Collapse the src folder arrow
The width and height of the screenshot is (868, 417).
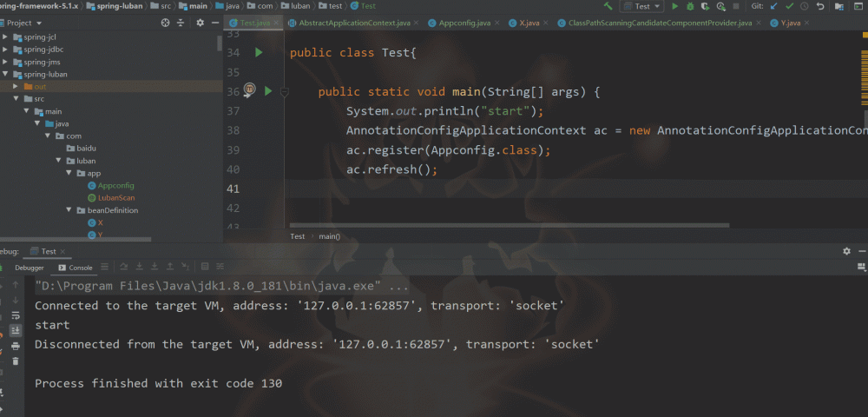[x=16, y=98]
